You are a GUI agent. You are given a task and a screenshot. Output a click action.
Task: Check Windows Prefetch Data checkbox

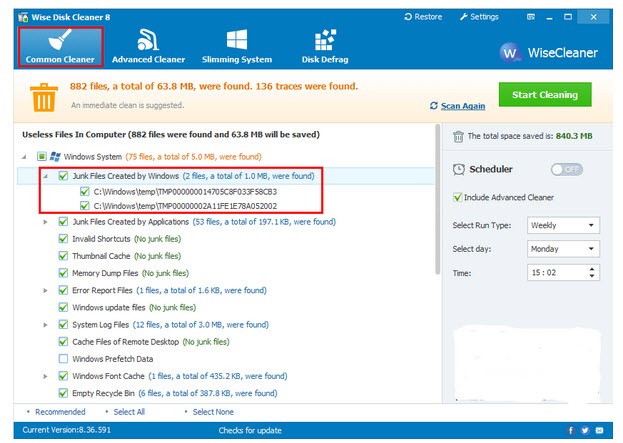(63, 359)
